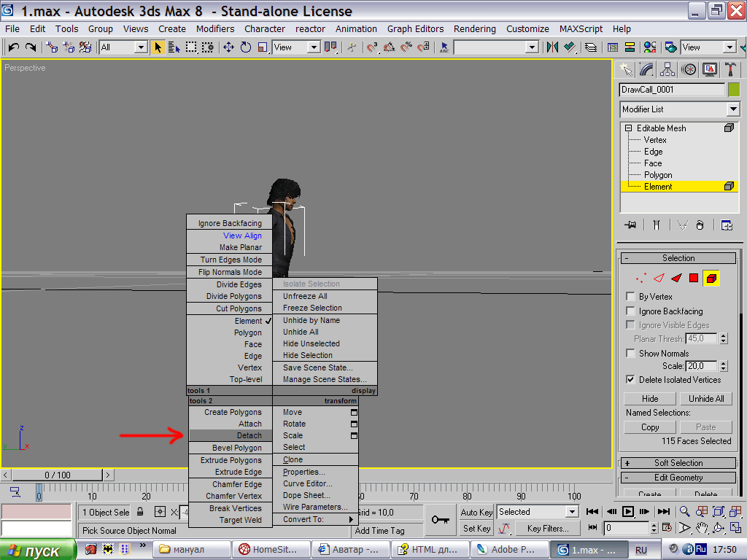This screenshot has height=560, width=747.
Task: Select Vertex sub-object icon in Selection rollout
Action: click(x=641, y=278)
